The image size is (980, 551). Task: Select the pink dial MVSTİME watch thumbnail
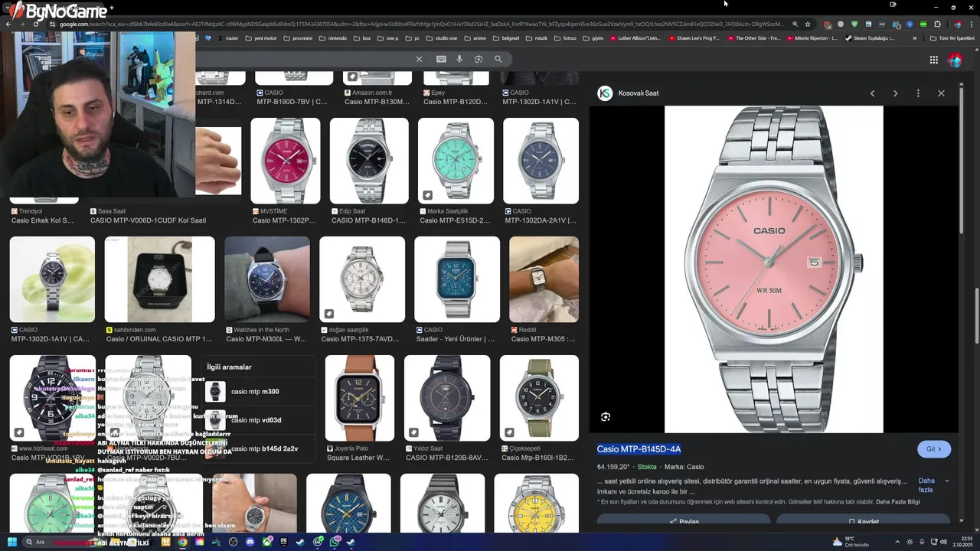tap(286, 161)
